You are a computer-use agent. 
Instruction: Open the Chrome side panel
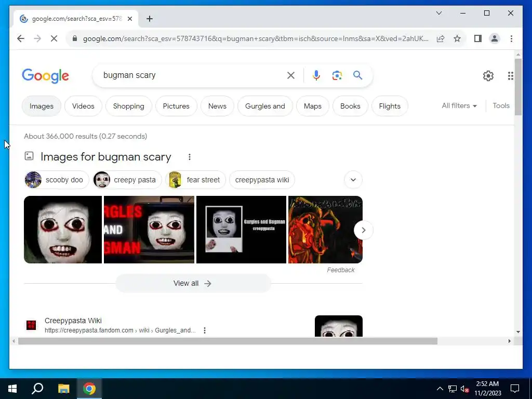(478, 38)
